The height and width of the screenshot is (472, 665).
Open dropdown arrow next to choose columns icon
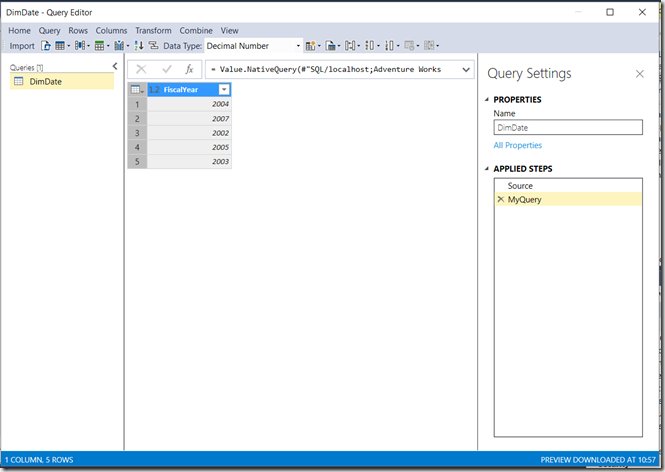click(88, 46)
